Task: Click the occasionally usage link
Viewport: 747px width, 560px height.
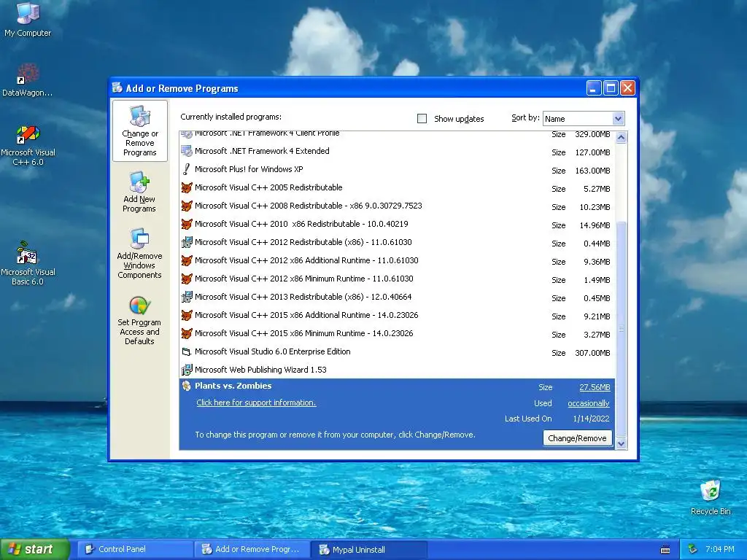Action: [589, 403]
